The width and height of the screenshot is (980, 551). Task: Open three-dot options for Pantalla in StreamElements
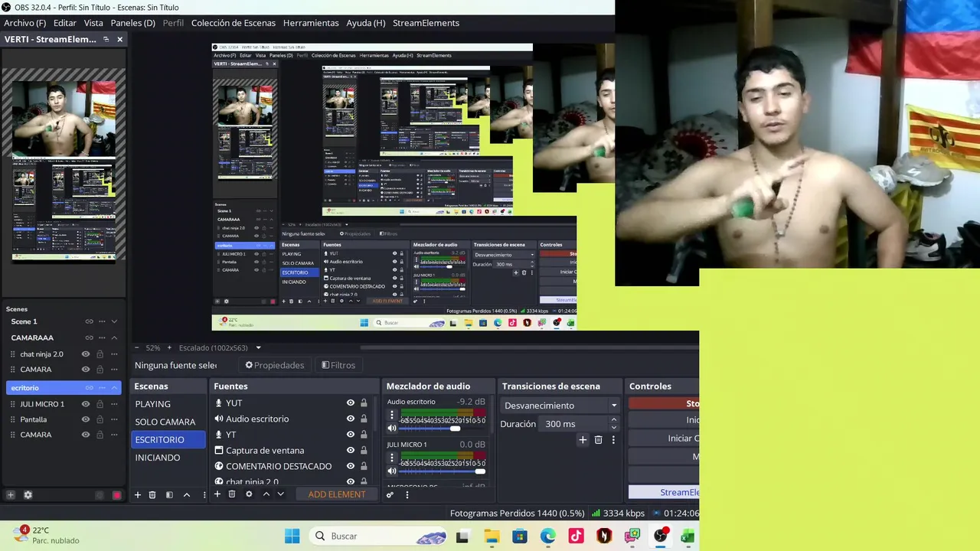coord(114,419)
